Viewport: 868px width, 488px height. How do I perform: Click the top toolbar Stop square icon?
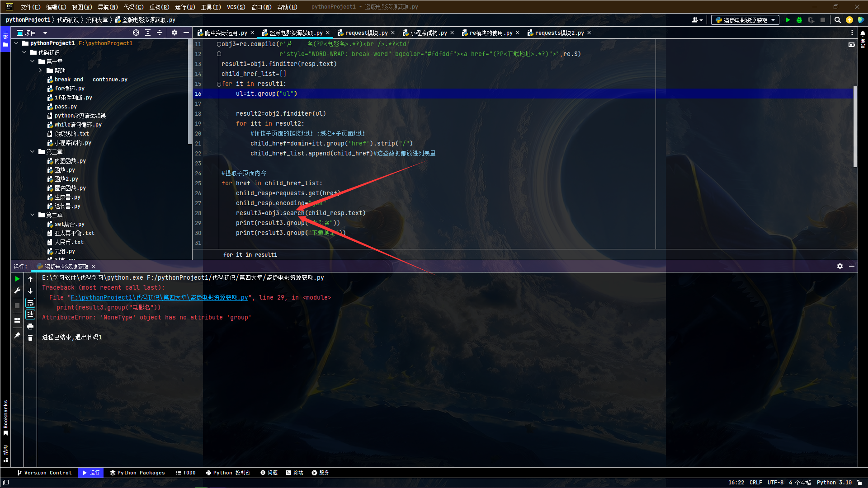[823, 20]
